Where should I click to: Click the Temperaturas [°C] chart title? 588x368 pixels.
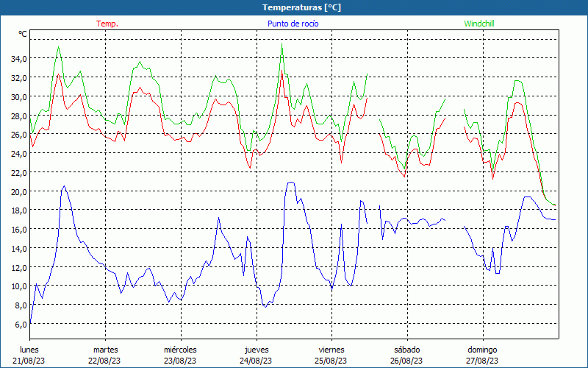(x=301, y=7)
